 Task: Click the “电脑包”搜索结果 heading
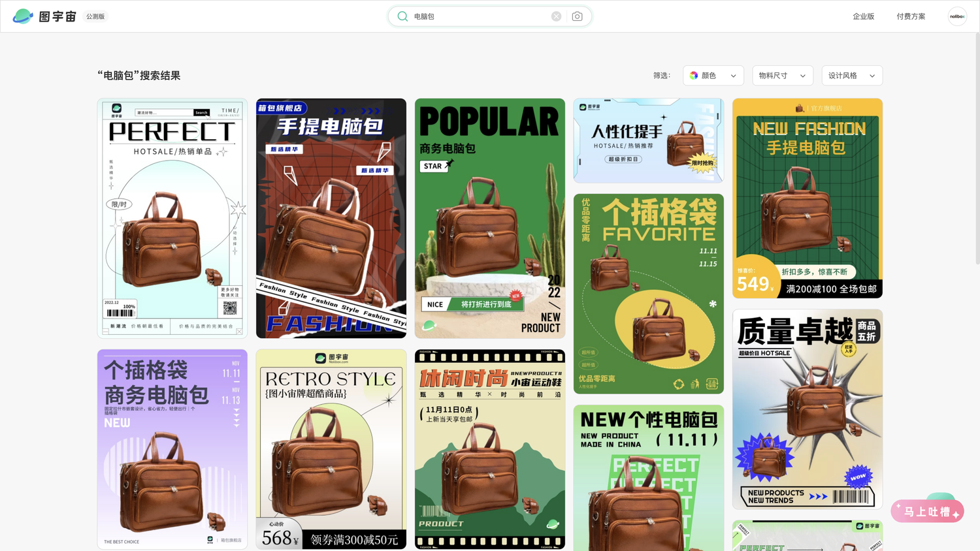click(x=139, y=76)
